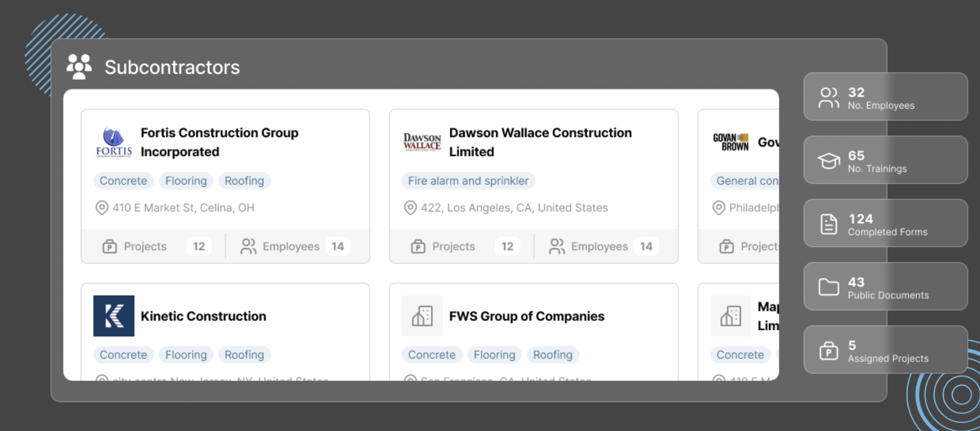The image size is (980, 431).
Task: Click the FWS Group building placeholder icon
Action: point(422,316)
